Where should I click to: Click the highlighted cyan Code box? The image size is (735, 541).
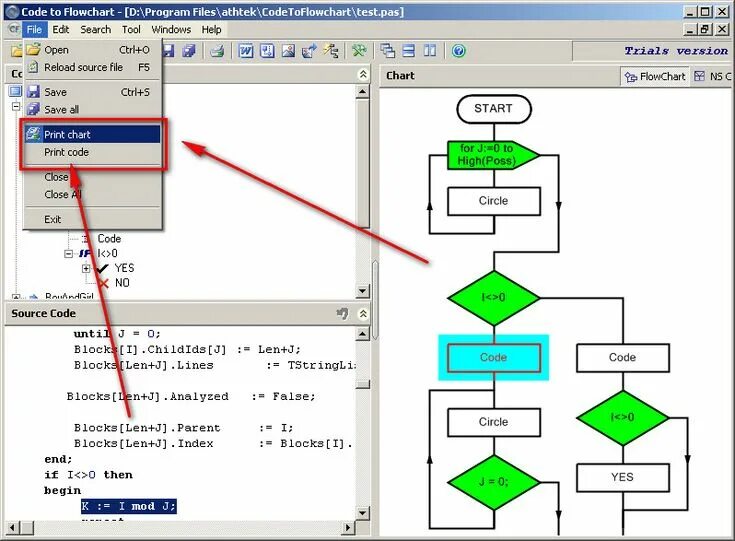[494, 358]
